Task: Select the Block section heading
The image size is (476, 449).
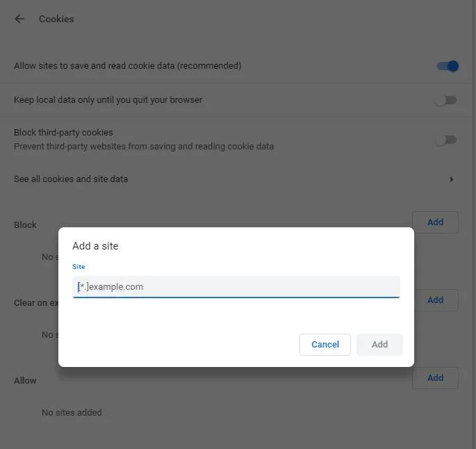Action: pos(25,224)
